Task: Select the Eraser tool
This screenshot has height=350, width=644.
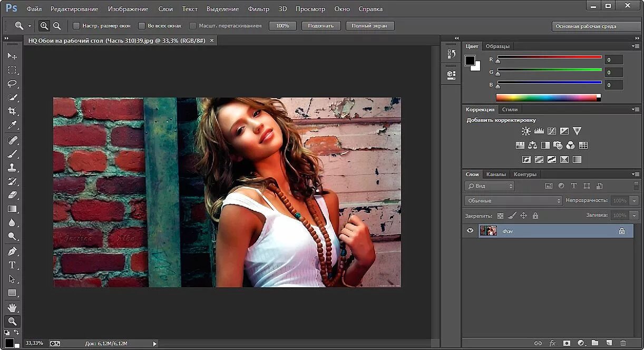Action: 12,195
